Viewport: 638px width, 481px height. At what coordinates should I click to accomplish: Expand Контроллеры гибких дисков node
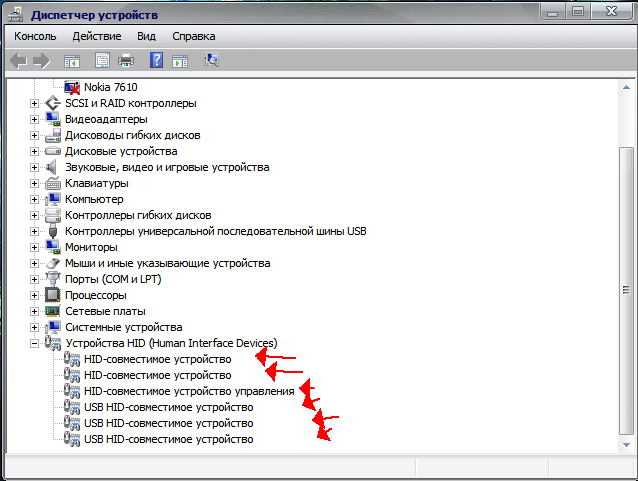pos(34,215)
